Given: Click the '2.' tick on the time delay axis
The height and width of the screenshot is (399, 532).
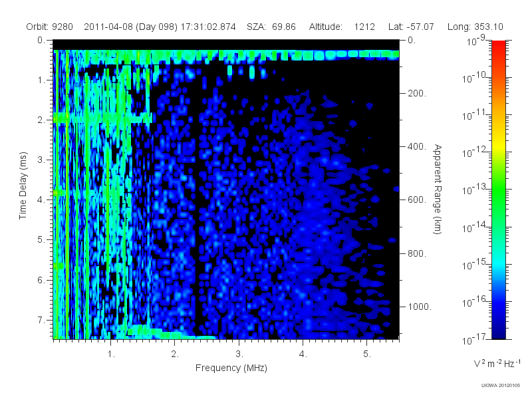Looking at the screenshot, I should [x=41, y=120].
